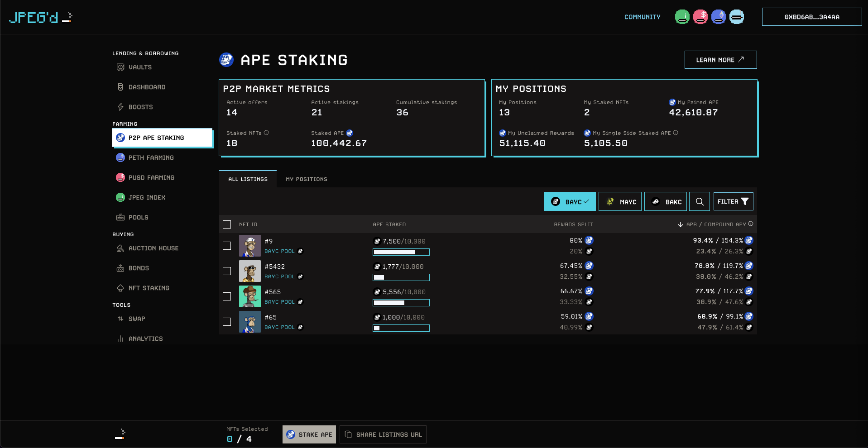
Task: Click the Learn More button
Action: (x=720, y=60)
